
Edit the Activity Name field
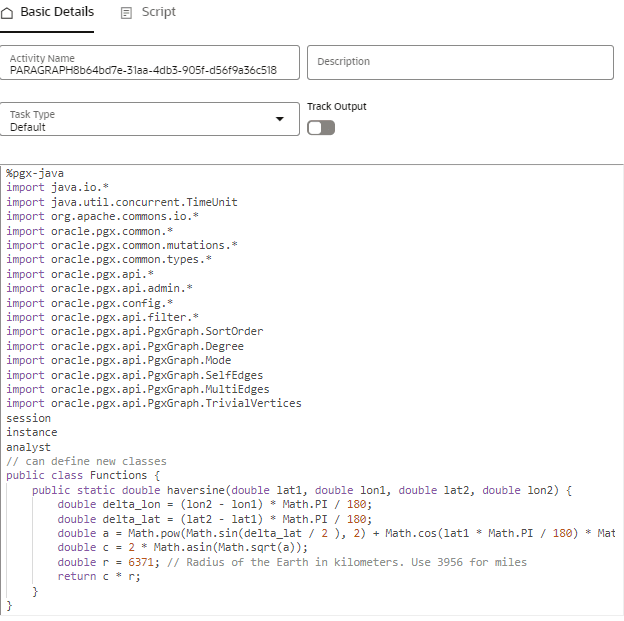pyautogui.click(x=150, y=63)
